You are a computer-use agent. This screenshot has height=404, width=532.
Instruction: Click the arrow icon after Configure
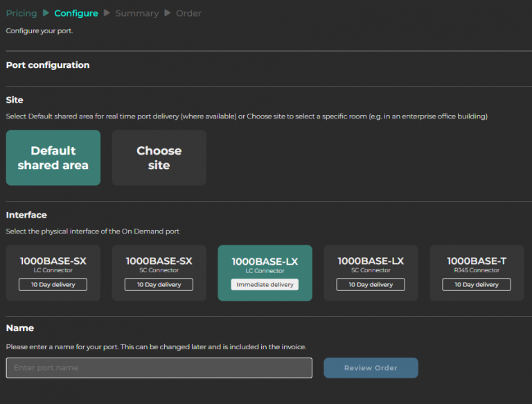tap(107, 13)
